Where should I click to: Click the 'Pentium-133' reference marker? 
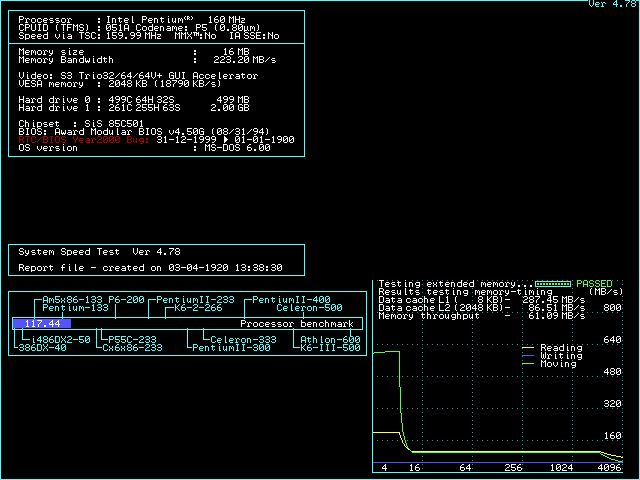pyautogui.click(x=76, y=308)
